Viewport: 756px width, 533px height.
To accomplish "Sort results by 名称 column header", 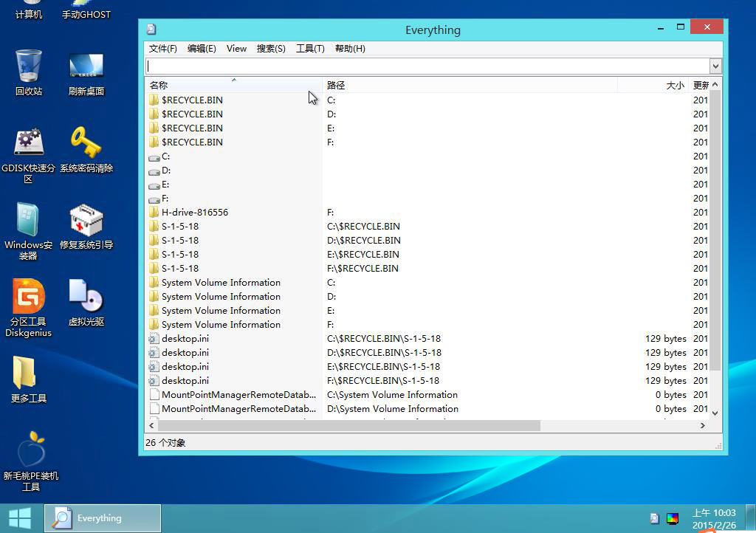I will coord(234,86).
